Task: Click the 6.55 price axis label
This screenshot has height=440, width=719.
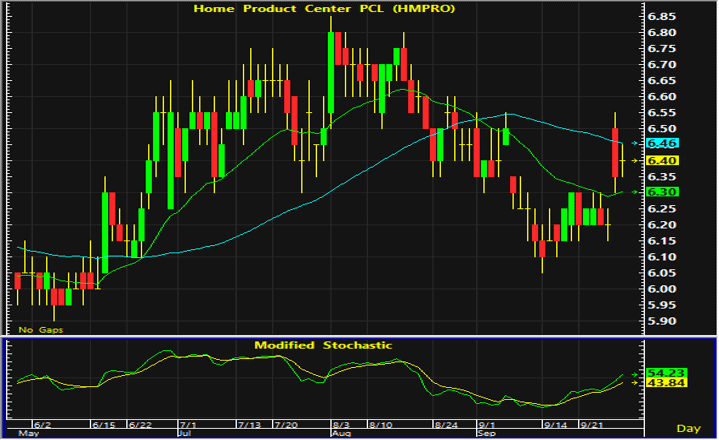Action: tap(662, 113)
